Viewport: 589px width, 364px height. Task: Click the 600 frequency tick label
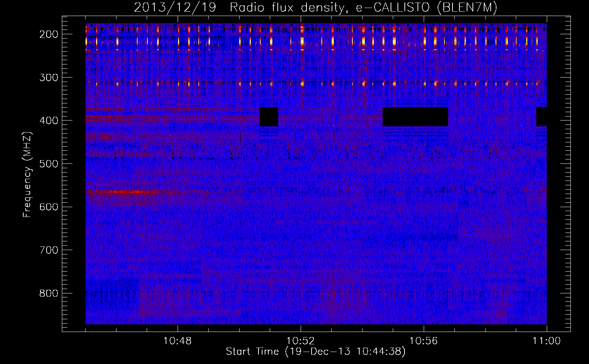click(48, 207)
